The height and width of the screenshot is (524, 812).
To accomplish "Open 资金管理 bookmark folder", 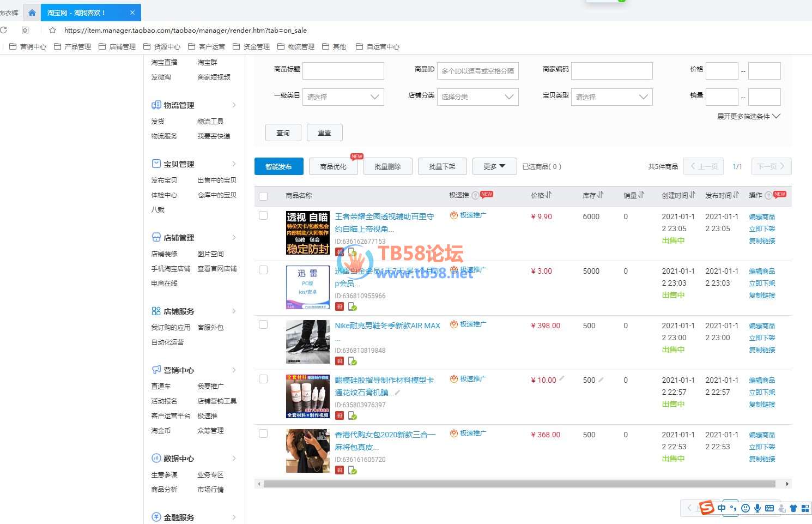I will point(251,47).
